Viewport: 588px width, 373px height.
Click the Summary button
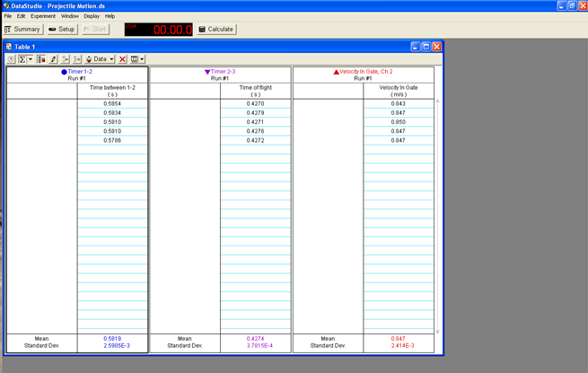22,29
